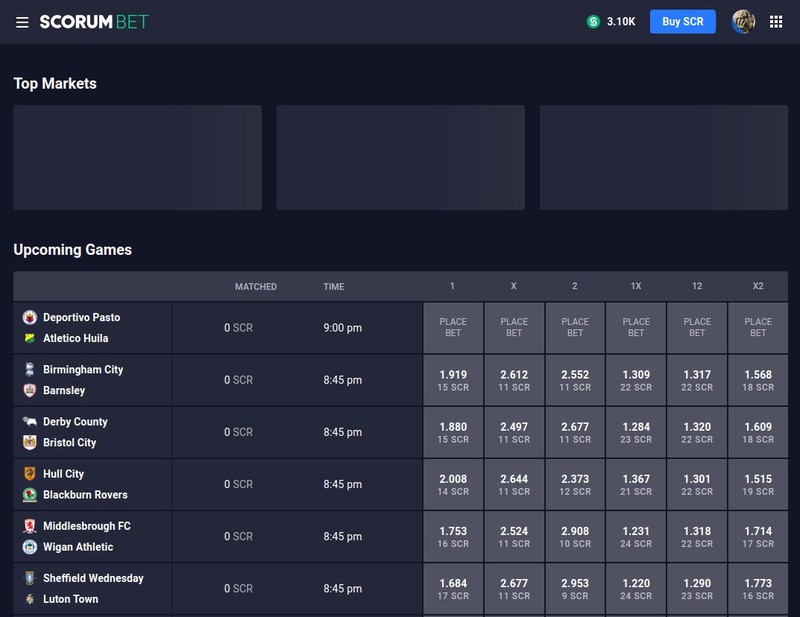Open the third Top Markets card
800x617 pixels.
(x=664, y=157)
